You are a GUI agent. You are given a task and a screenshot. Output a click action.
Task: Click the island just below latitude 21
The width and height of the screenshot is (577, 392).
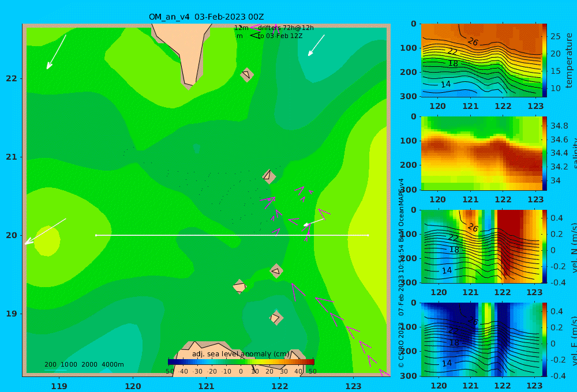coord(269,176)
